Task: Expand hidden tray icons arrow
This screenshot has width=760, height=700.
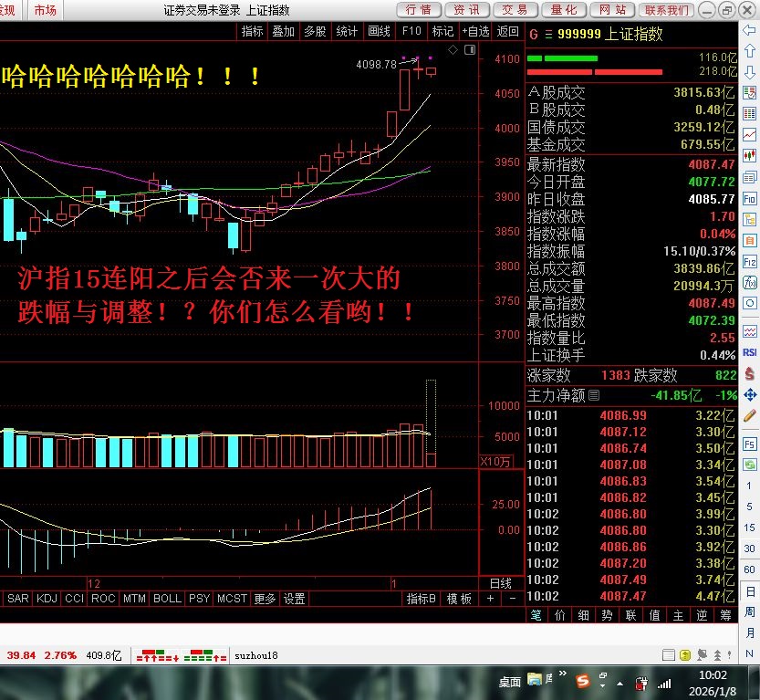Action: tap(619, 684)
